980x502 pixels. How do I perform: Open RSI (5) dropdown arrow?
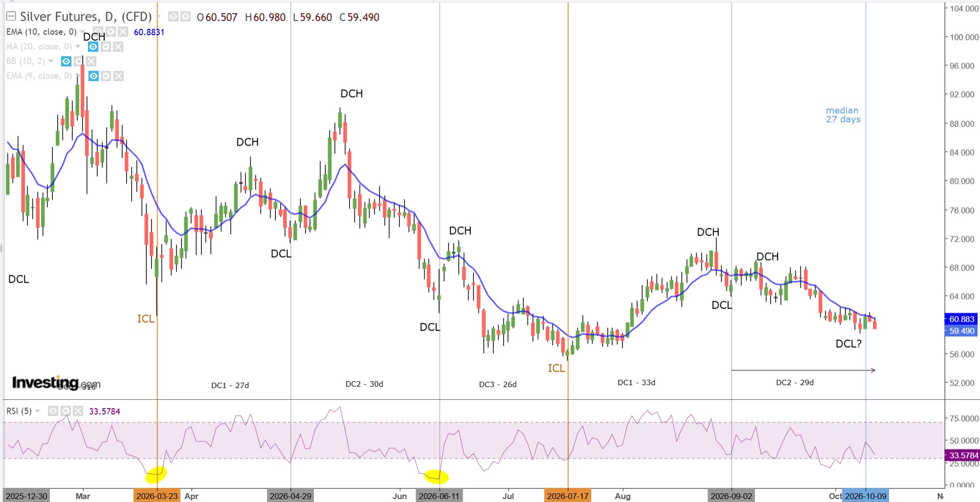click(38, 411)
